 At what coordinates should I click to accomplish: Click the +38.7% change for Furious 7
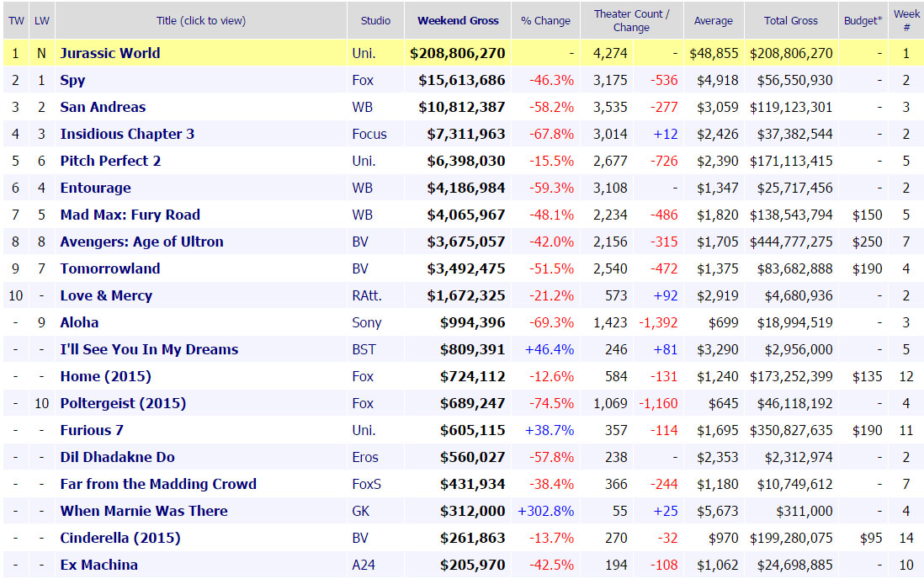(x=550, y=430)
